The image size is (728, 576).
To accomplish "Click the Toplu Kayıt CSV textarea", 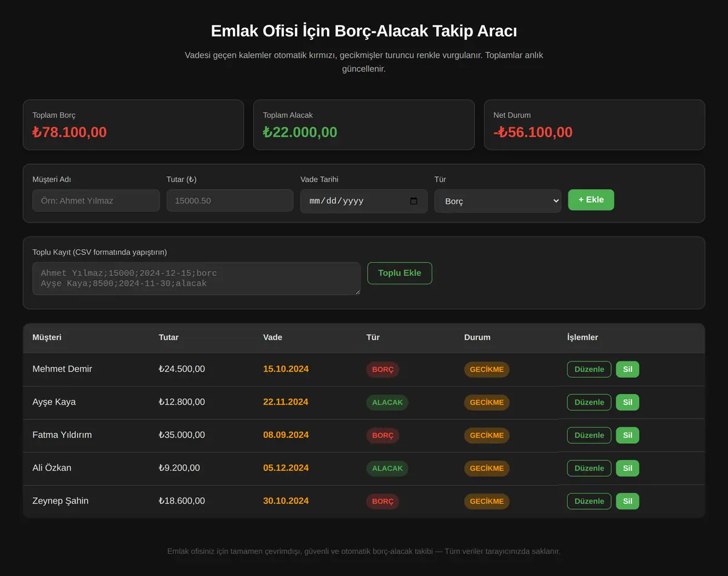I will (x=197, y=279).
